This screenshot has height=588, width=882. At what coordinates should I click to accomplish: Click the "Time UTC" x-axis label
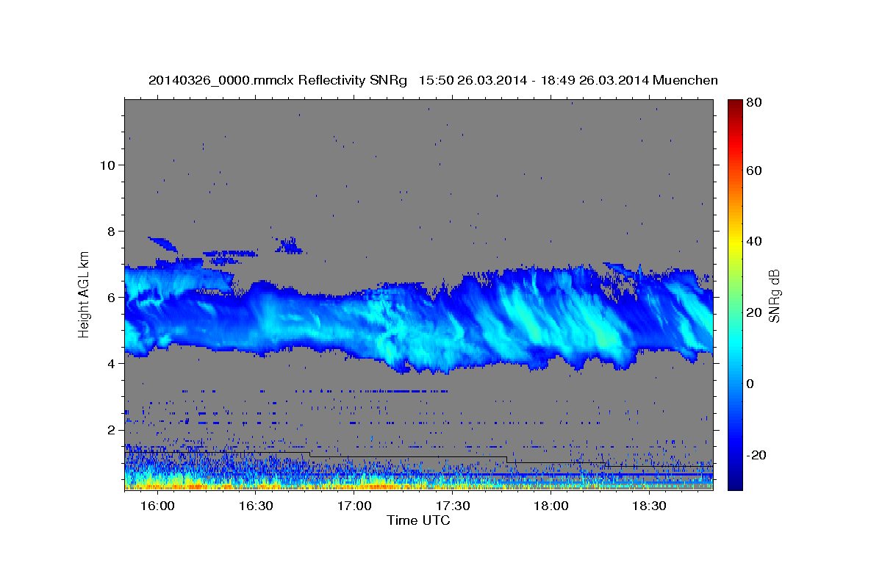418,520
